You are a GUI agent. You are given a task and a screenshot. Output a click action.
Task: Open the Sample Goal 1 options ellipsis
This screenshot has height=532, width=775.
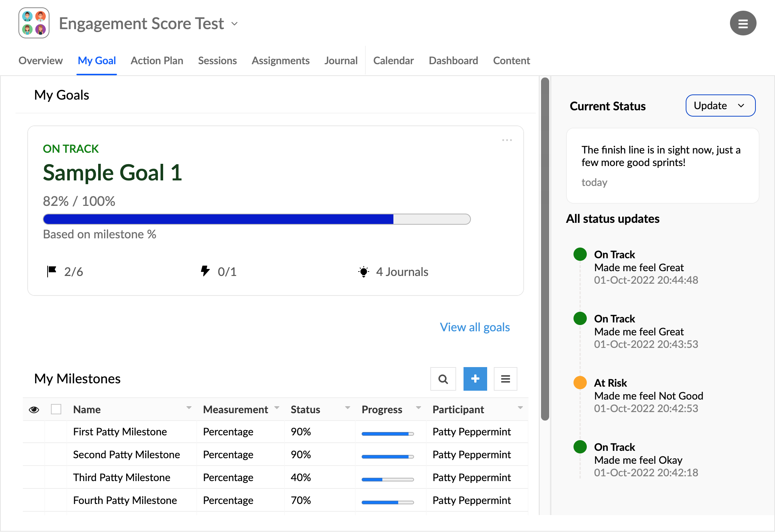coord(507,140)
